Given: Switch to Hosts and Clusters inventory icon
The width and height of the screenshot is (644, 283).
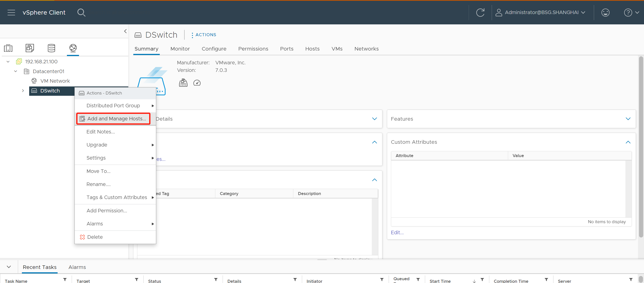Looking at the screenshot, I should coord(8,48).
